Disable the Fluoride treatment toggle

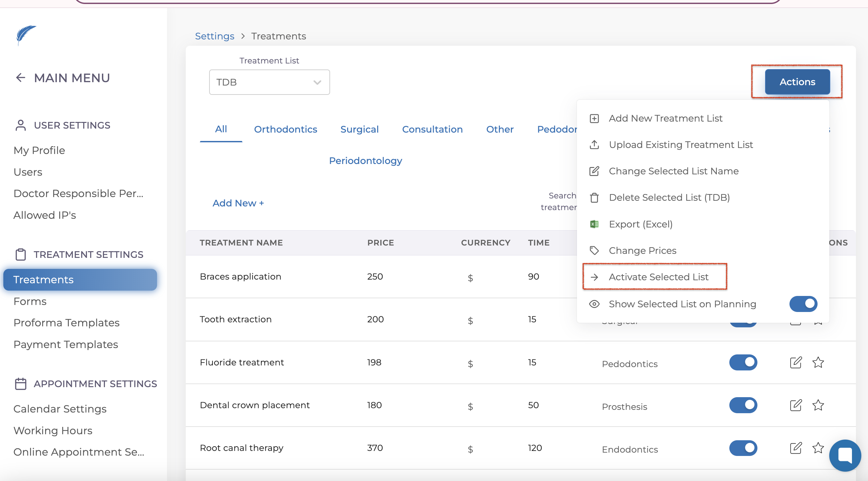tap(743, 362)
